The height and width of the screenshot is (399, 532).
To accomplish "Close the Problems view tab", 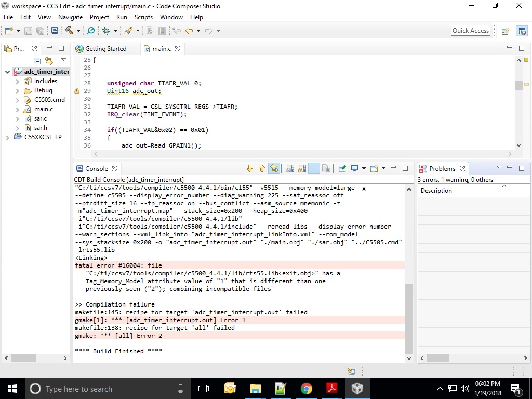I will 462,169.
